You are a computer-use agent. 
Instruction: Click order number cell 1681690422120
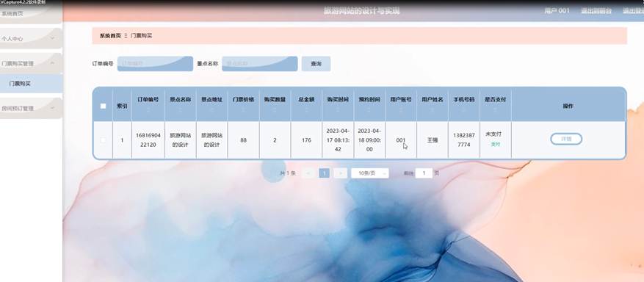pyautogui.click(x=148, y=140)
